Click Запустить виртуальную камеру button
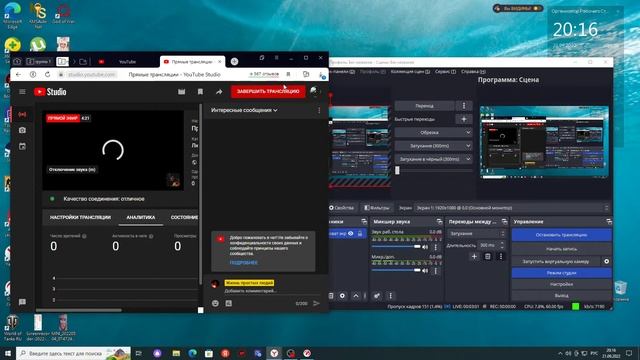640x360 pixels. (x=556, y=261)
